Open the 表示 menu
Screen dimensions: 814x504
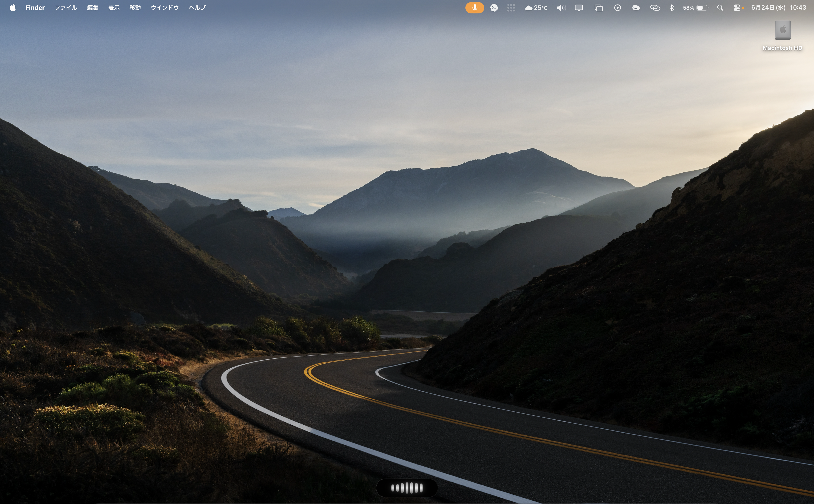click(114, 8)
